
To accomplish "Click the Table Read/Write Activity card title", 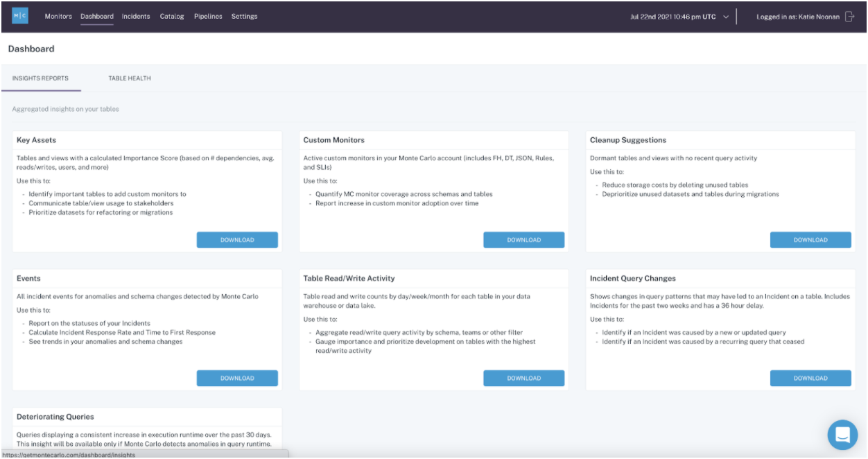I will tap(349, 278).
